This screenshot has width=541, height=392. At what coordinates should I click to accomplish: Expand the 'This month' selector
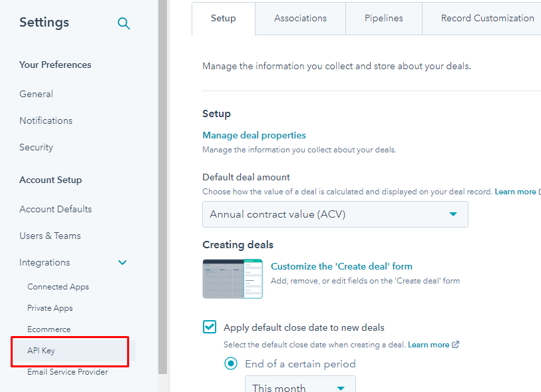coord(299,386)
